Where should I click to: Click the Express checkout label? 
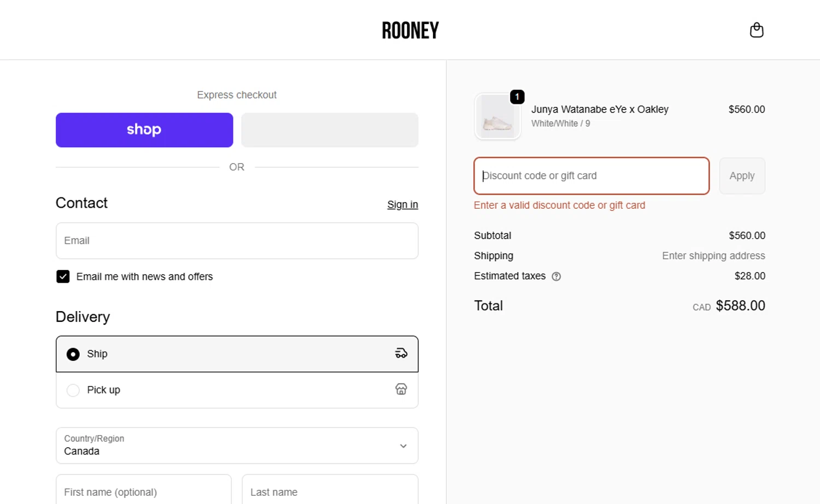coord(237,95)
